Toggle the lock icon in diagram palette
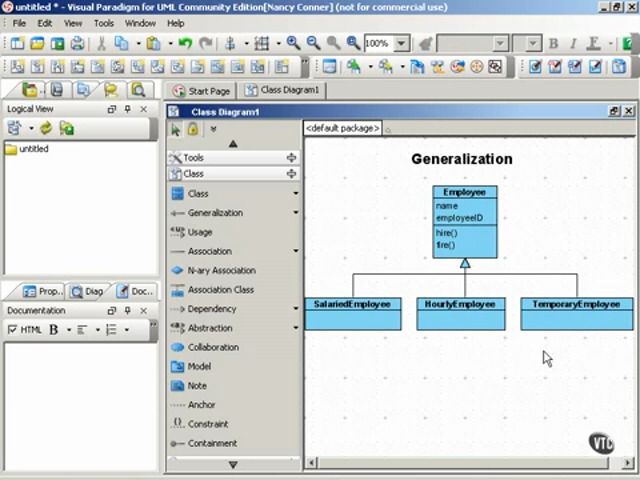Viewport: 640px width, 480px height. pyautogui.click(x=193, y=129)
